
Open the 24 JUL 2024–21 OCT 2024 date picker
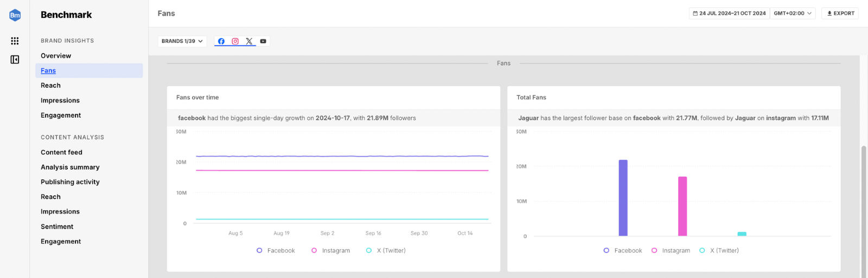[x=729, y=14]
